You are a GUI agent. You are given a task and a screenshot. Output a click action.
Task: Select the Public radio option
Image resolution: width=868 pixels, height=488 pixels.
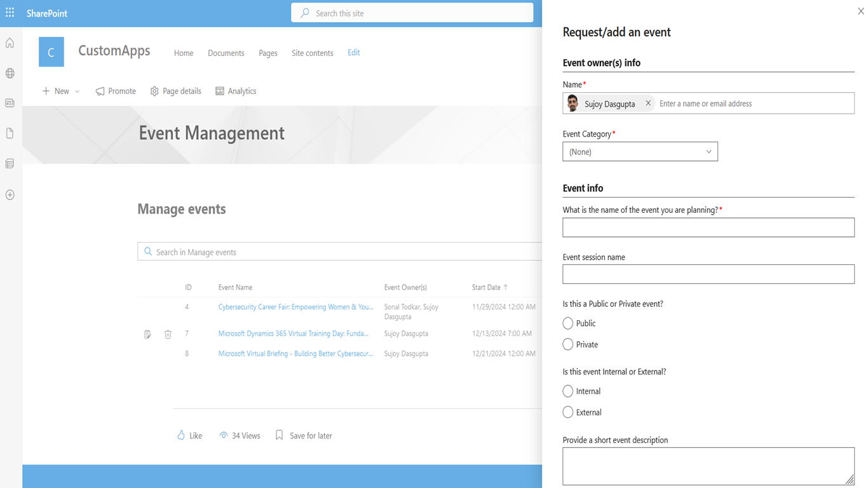point(568,323)
